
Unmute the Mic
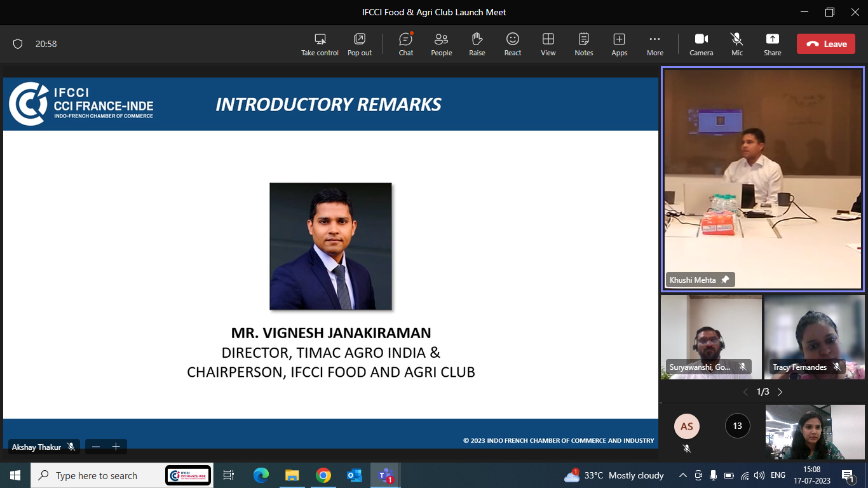coord(736,44)
